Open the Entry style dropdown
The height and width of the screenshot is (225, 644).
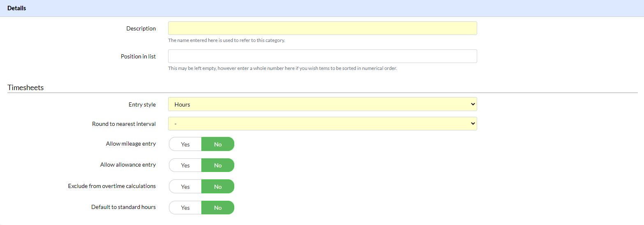(322, 104)
